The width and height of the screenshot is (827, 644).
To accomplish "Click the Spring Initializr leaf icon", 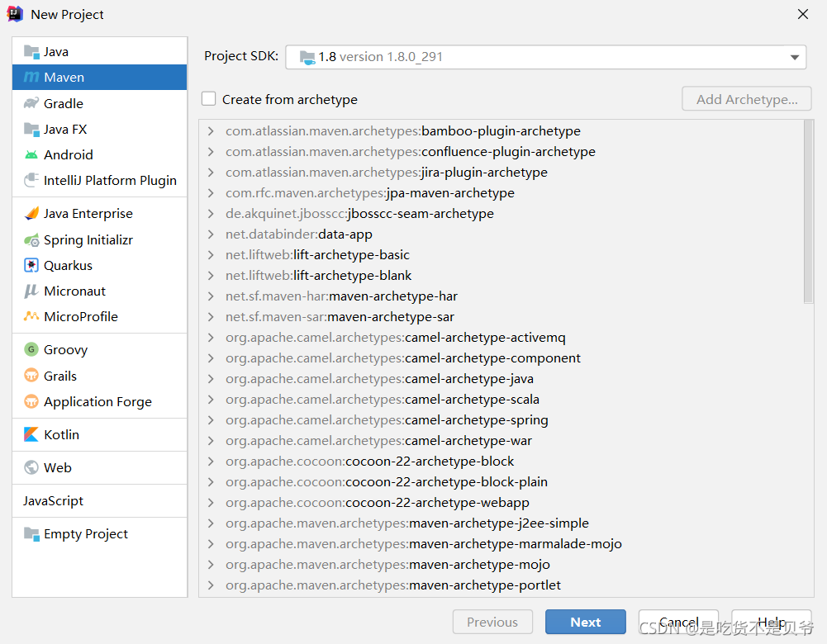I will pos(31,240).
